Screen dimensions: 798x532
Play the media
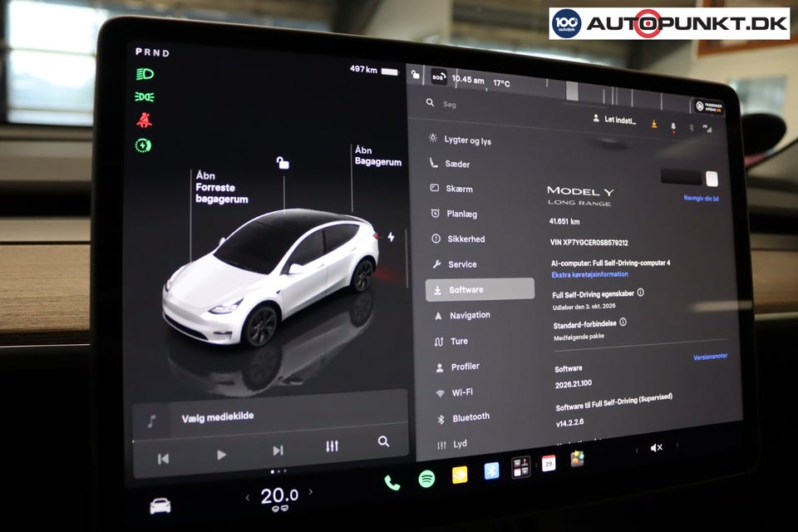[x=221, y=455]
